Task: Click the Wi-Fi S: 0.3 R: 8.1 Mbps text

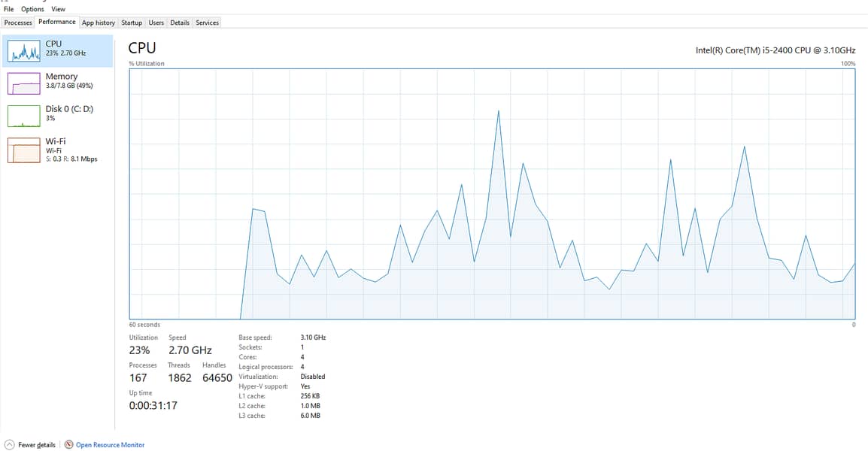Action: coord(71,159)
